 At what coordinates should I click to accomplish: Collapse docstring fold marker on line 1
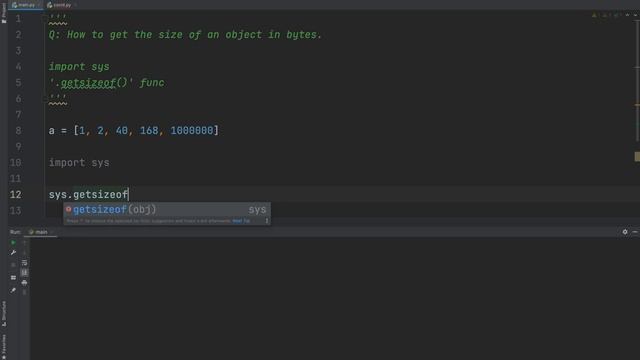pos(45,19)
